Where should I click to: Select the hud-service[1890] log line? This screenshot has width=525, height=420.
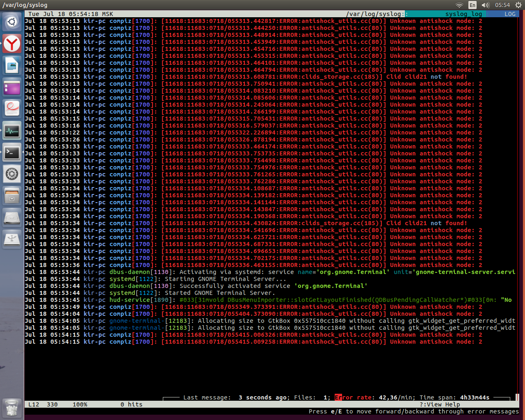point(268,300)
